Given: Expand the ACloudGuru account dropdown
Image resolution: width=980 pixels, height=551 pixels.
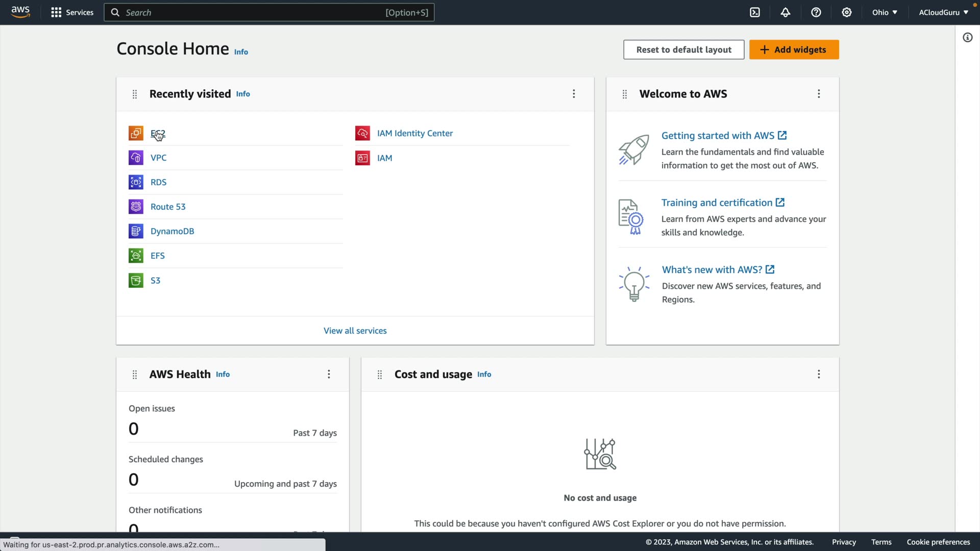Looking at the screenshot, I should (943, 12).
